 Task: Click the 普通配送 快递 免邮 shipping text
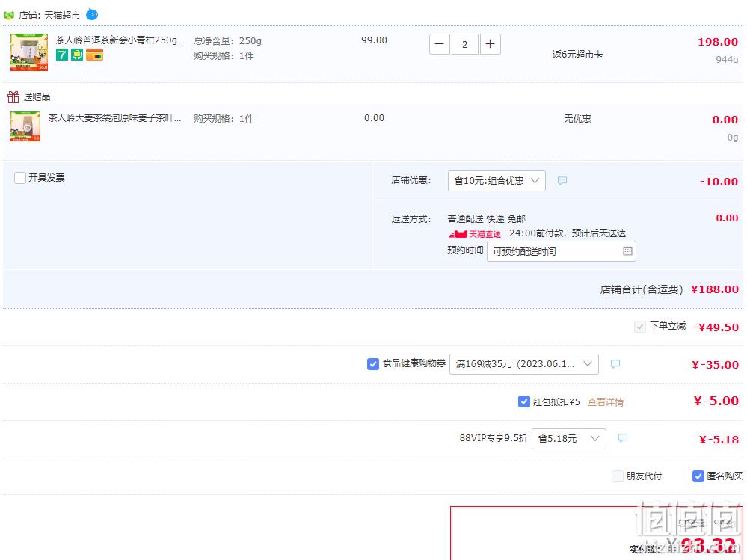pyautogui.click(x=486, y=218)
